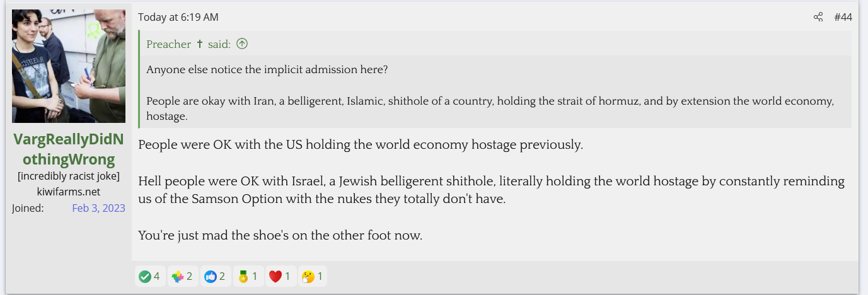
Task: Click the '[incredibly racist joke]' user title
Action: click(68, 176)
